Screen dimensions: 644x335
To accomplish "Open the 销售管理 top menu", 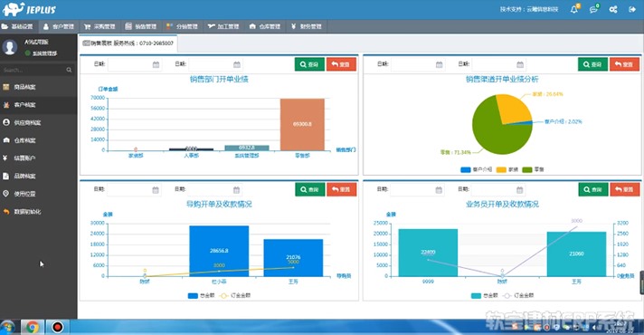I will coord(140,26).
